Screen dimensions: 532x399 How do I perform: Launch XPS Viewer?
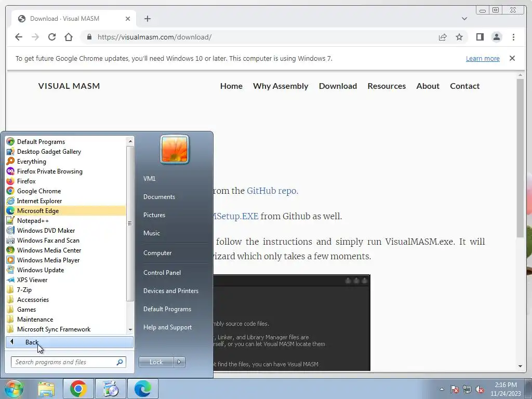pyautogui.click(x=66, y=279)
